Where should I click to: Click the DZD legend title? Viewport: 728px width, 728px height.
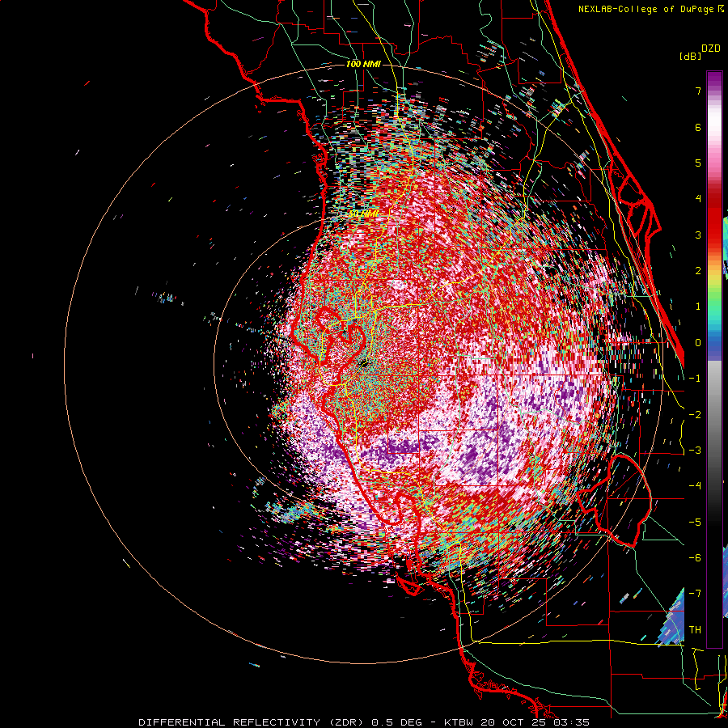(711, 49)
